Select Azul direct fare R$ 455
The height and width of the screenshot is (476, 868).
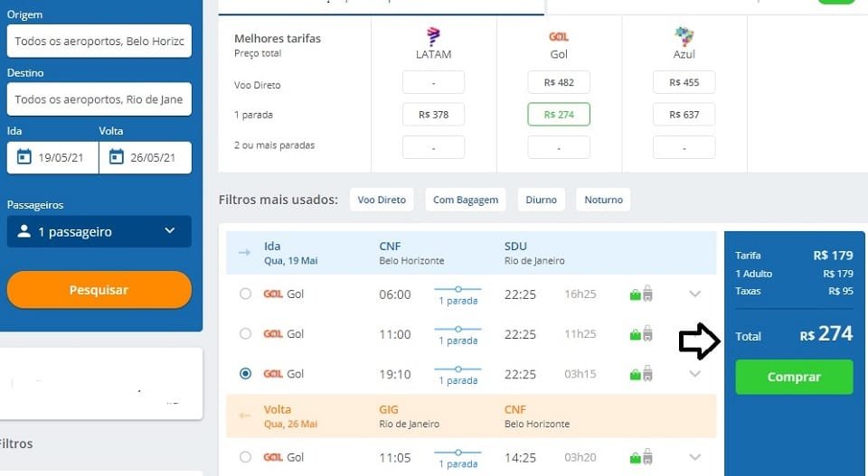684,82
